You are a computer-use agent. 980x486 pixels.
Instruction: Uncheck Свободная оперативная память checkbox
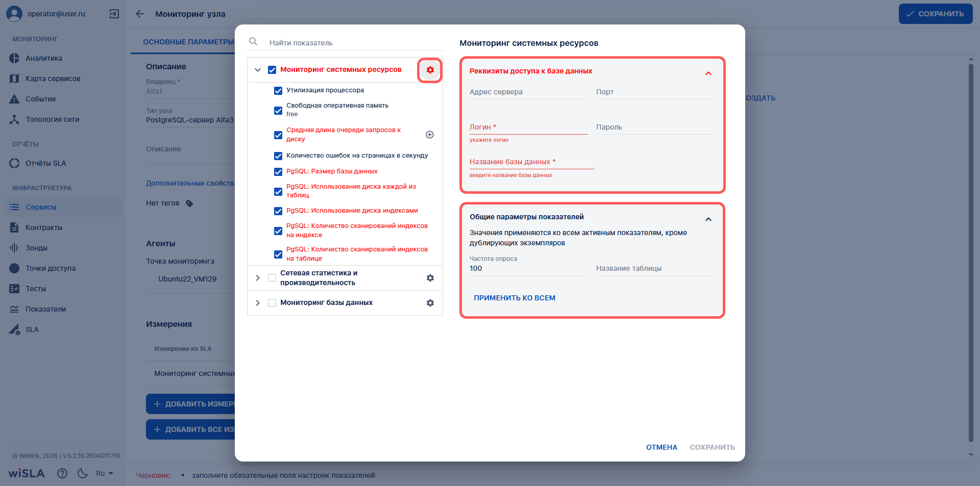click(278, 111)
